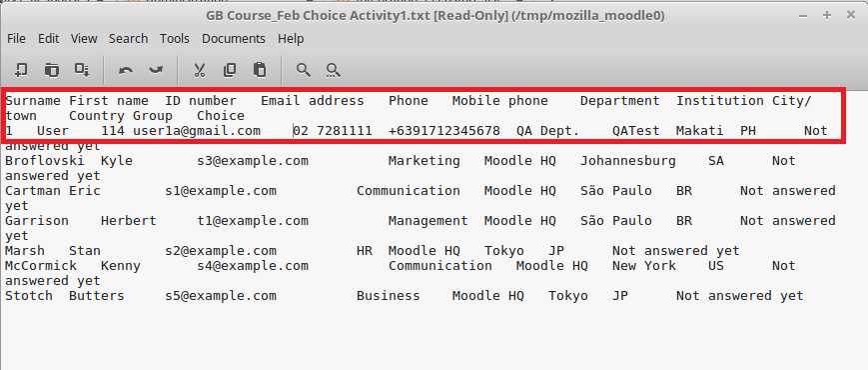Open the Help menu
868x370 pixels.
click(x=291, y=39)
